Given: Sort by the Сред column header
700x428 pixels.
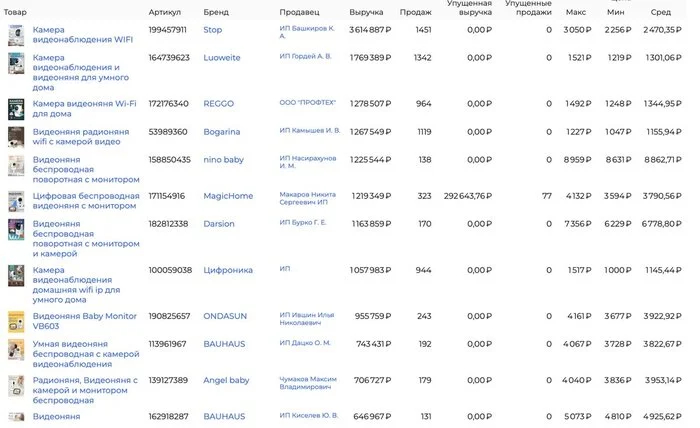Looking at the screenshot, I should pyautogui.click(x=661, y=12).
